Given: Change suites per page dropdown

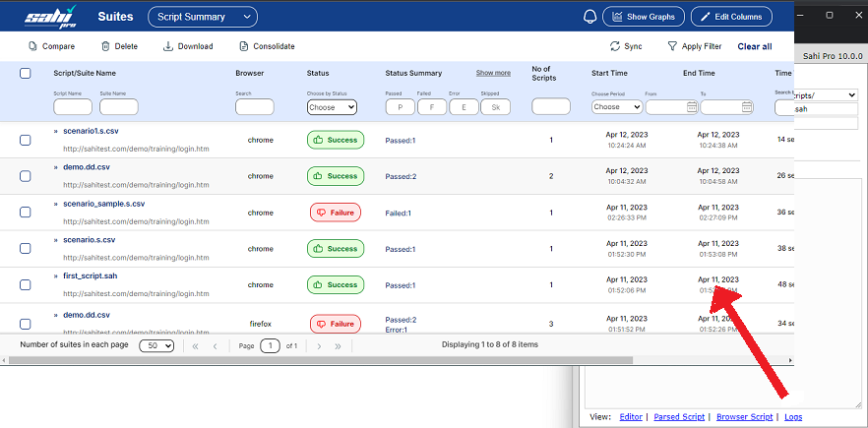Looking at the screenshot, I should coord(156,346).
